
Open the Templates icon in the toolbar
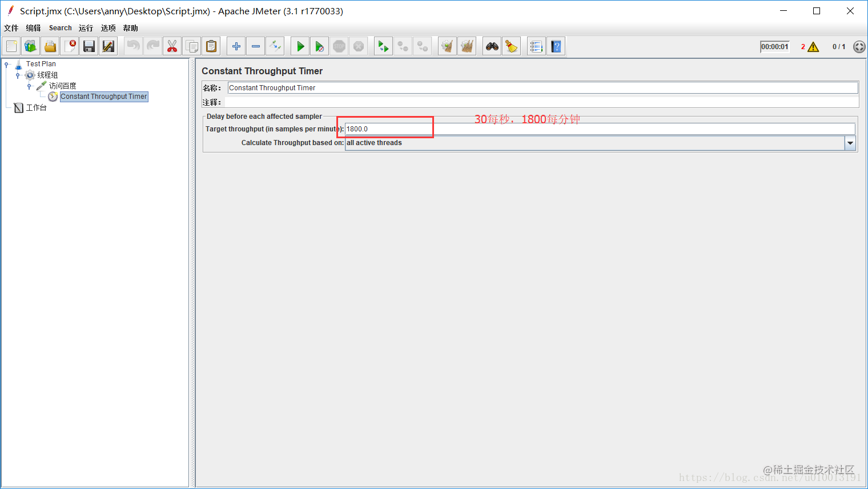[31, 46]
